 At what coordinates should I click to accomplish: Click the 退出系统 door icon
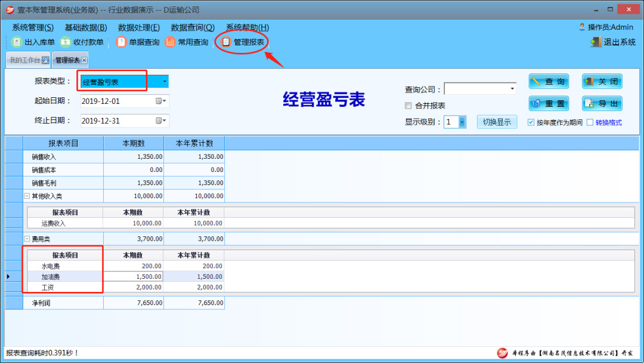click(596, 42)
